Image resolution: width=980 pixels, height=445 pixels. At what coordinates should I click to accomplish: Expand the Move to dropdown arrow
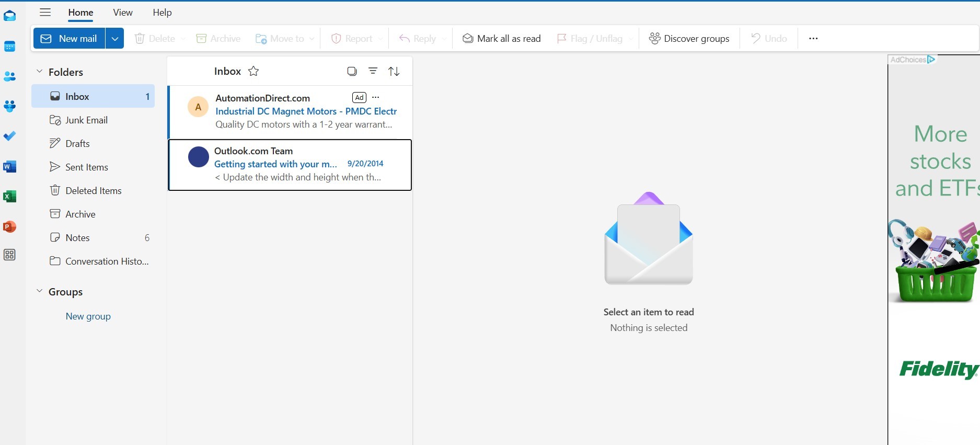[x=312, y=39]
